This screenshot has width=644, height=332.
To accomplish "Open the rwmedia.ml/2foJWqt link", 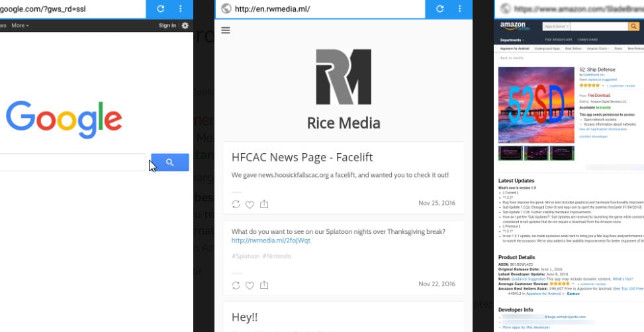I will 271,241.
